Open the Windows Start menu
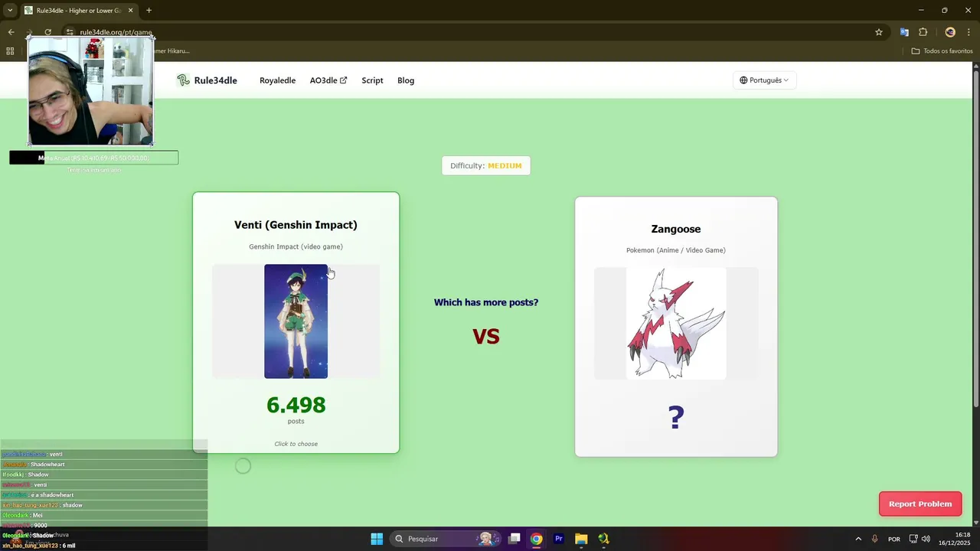 point(377,539)
